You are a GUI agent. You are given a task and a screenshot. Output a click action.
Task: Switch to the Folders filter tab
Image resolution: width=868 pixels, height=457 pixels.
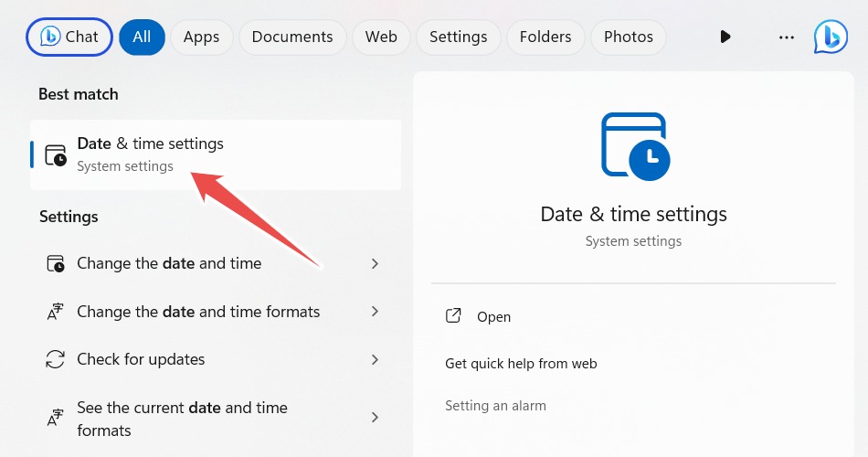click(x=545, y=37)
